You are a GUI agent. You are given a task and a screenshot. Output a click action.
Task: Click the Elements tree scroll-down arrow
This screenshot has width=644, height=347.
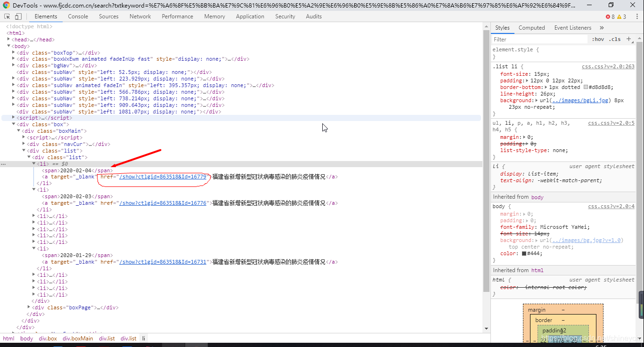click(x=486, y=328)
